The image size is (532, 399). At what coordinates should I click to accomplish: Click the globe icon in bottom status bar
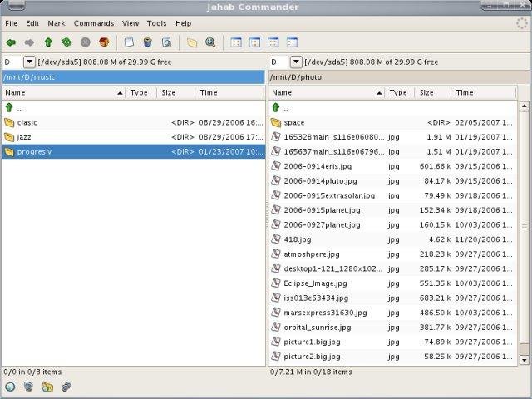click(10, 387)
